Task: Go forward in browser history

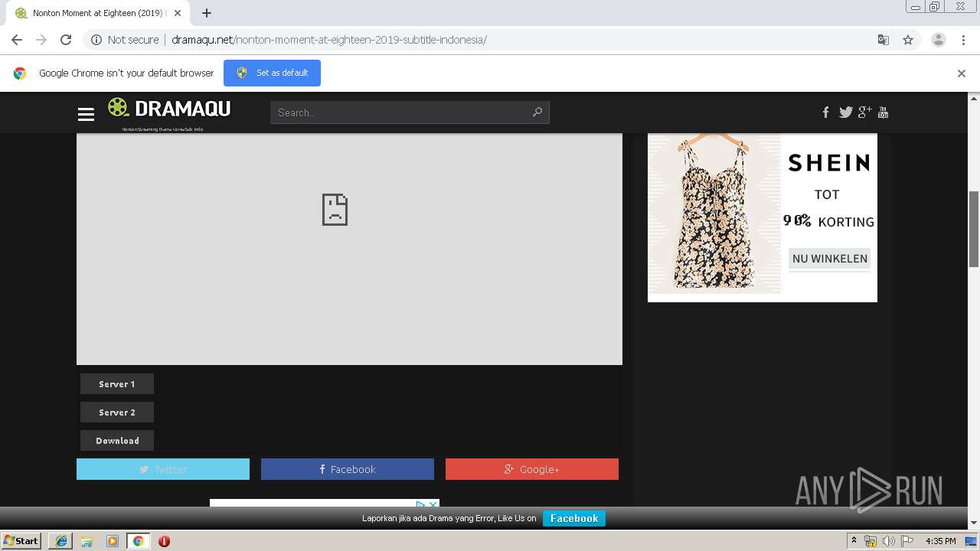Action: pos(41,40)
